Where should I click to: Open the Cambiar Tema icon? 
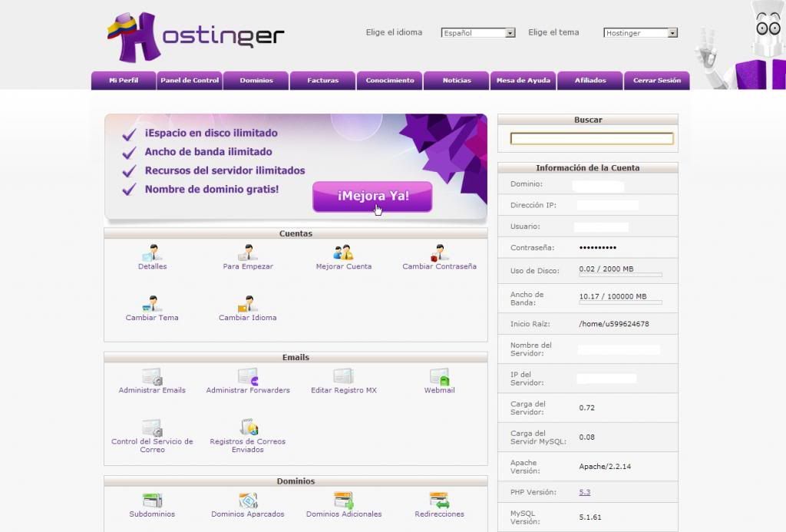152,303
